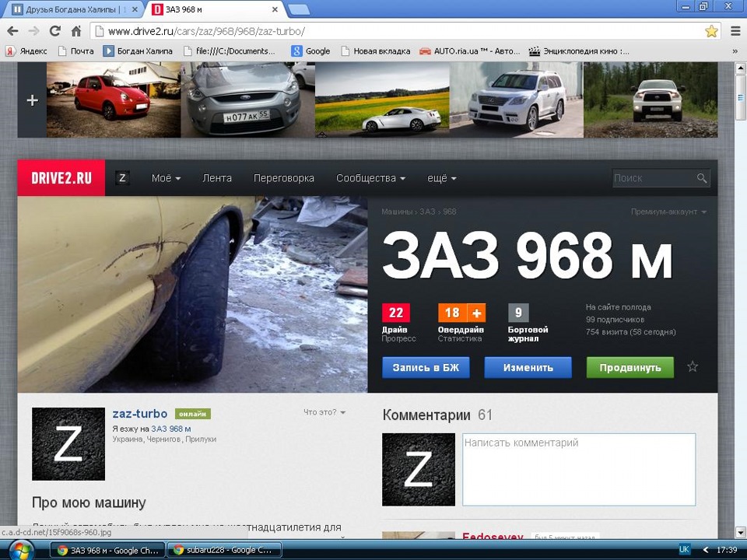Reload the page with the refresh icon
747x560 pixels.
pyautogui.click(x=54, y=31)
